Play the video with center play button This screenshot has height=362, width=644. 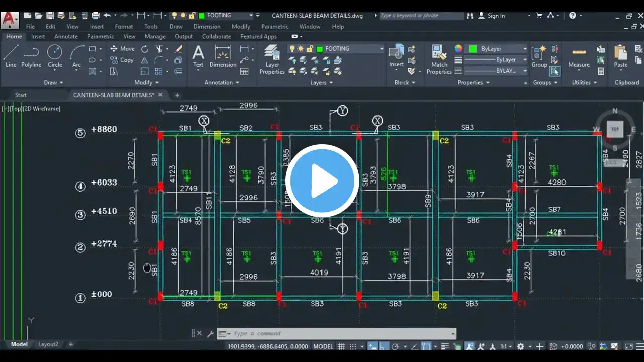(x=322, y=181)
